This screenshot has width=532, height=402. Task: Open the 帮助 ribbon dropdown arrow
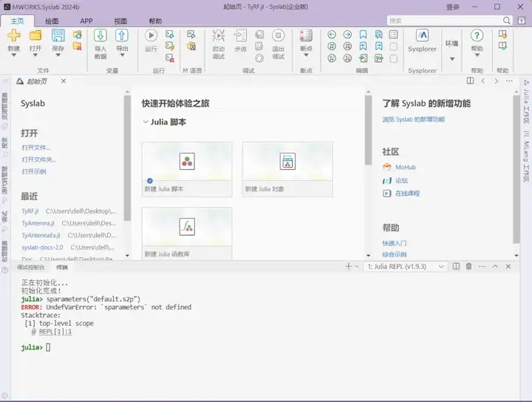477,55
